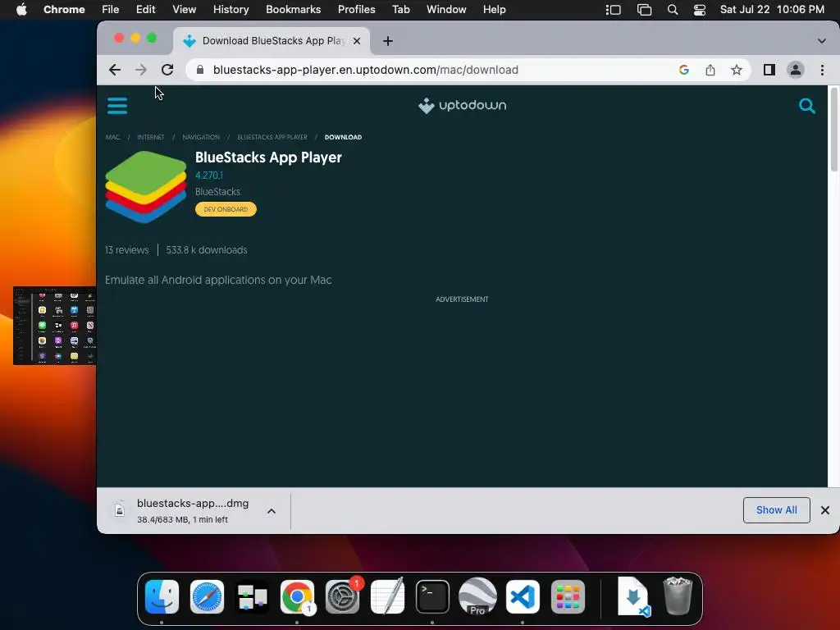Open Google Earth Pro from the Dock
The width and height of the screenshot is (840, 630).
tap(477, 597)
